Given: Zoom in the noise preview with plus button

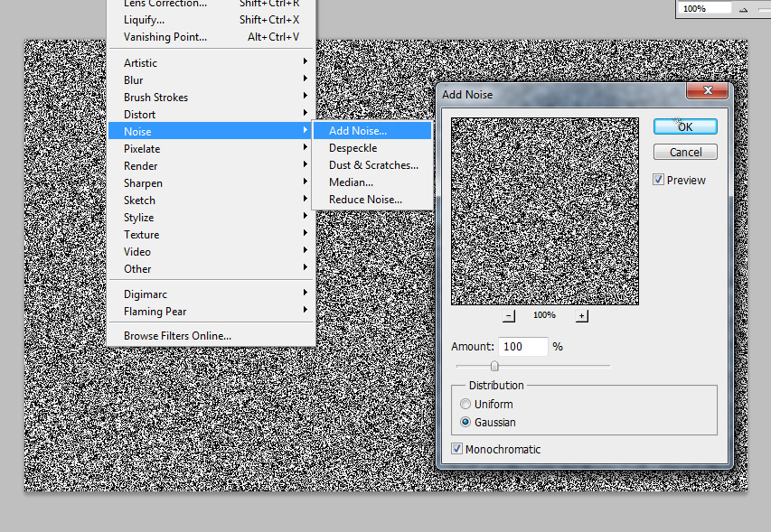Looking at the screenshot, I should [x=582, y=315].
